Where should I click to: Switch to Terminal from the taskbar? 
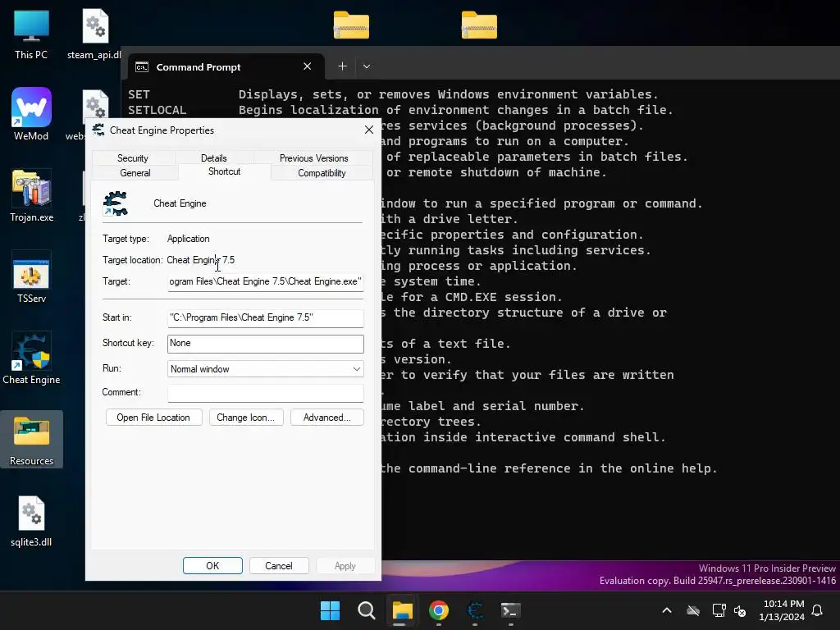[x=510, y=610]
